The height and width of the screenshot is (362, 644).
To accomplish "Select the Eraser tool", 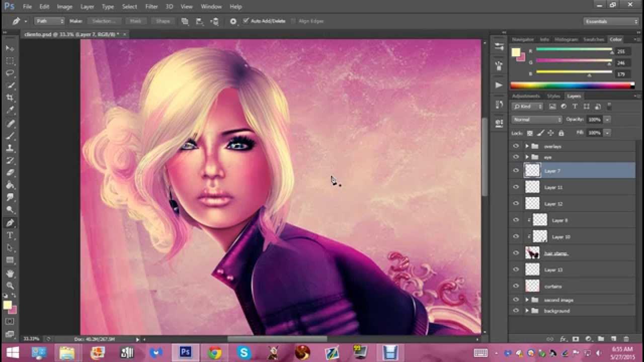I will pos(10,173).
